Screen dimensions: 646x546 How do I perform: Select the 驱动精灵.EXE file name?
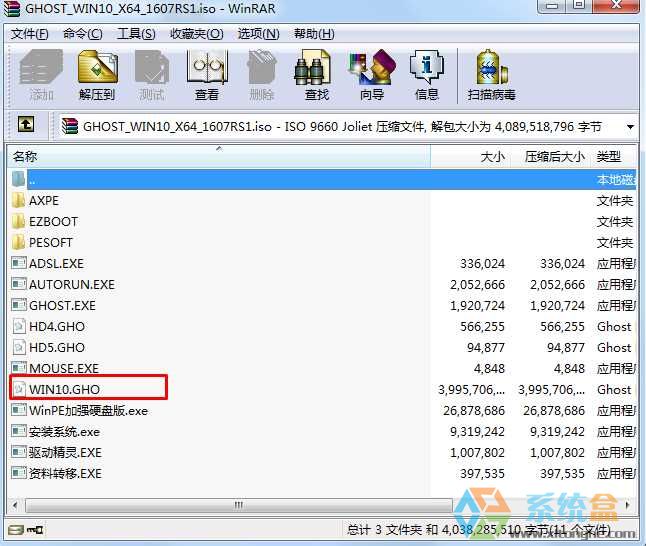click(x=65, y=452)
